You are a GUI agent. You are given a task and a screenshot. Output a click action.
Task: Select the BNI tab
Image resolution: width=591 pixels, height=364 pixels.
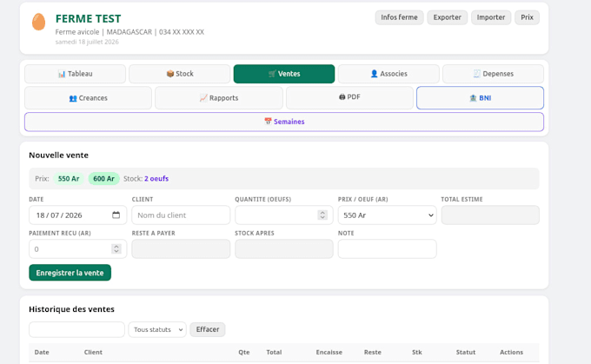(x=480, y=98)
